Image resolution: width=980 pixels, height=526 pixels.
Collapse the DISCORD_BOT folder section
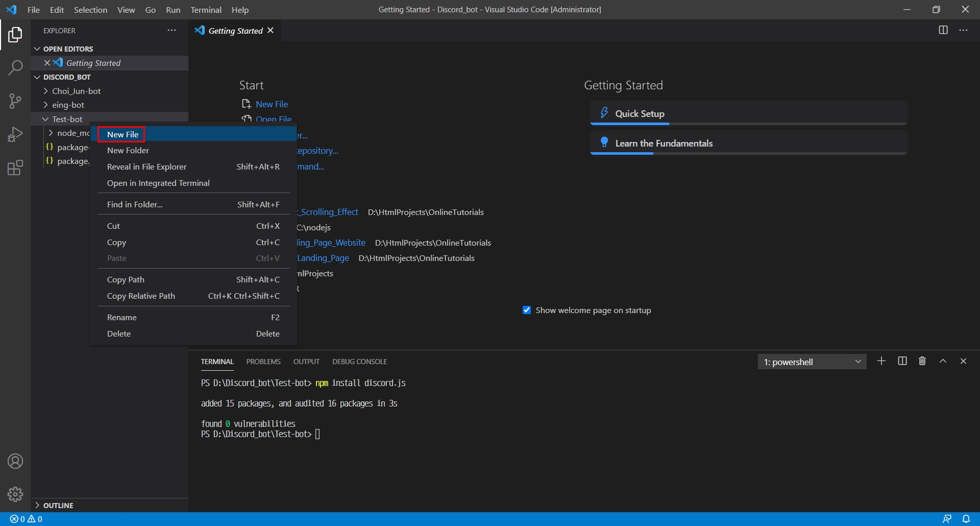pyautogui.click(x=37, y=77)
